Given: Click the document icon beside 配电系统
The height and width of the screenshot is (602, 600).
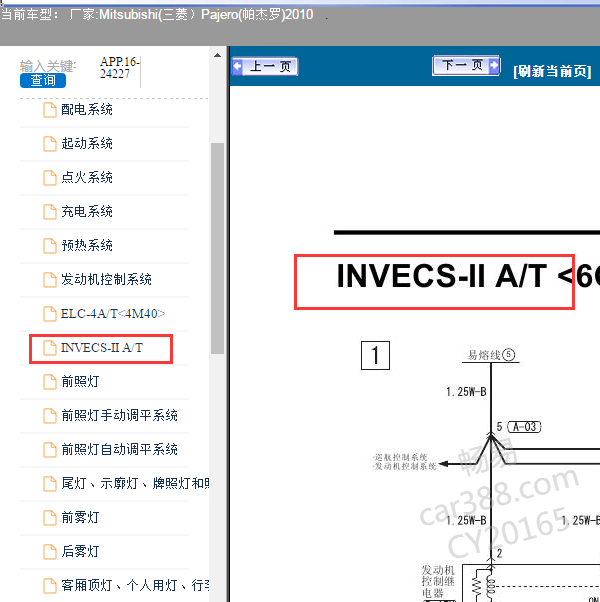Looking at the screenshot, I should tap(50, 110).
